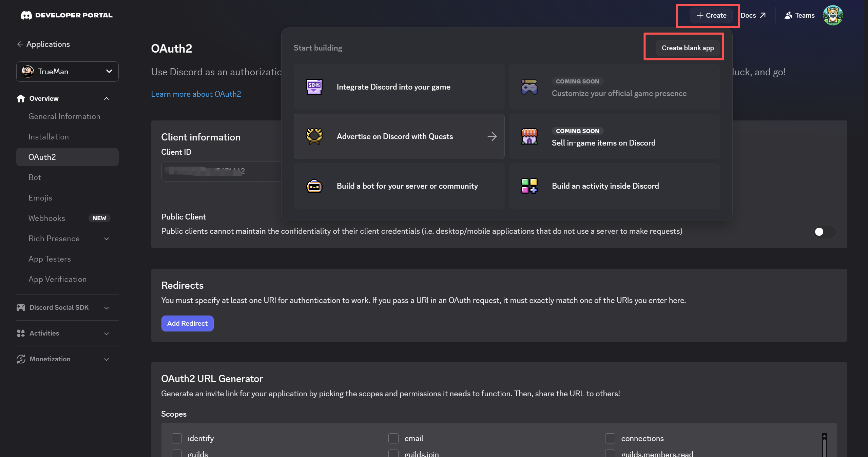This screenshot has height=457, width=868.
Task: Expand the Rich Presence submenu
Action: 106,239
